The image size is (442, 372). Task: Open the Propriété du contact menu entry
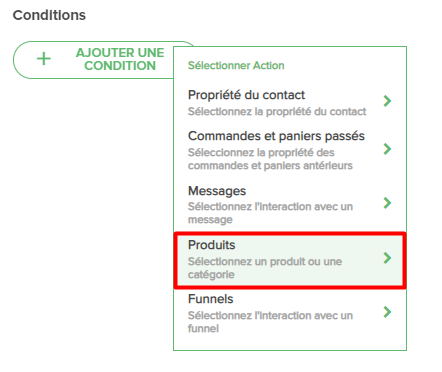tap(290, 102)
